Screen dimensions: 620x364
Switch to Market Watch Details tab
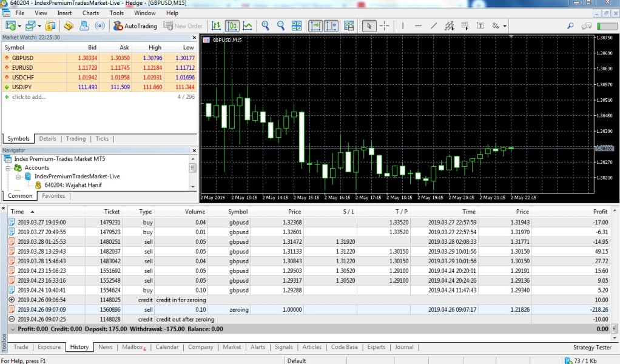point(47,139)
